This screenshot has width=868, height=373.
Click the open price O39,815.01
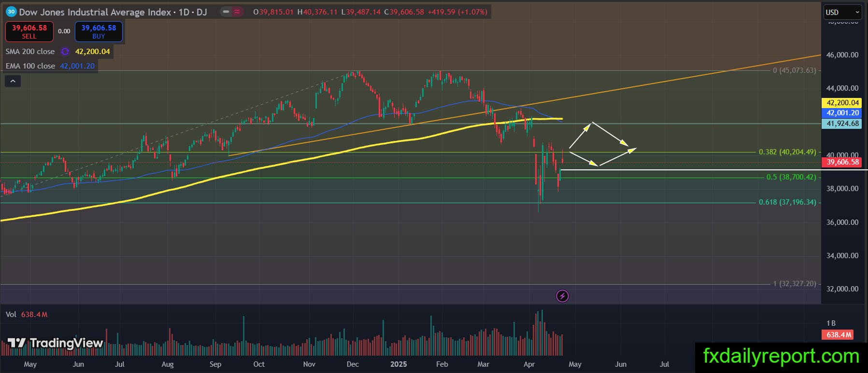click(x=273, y=12)
